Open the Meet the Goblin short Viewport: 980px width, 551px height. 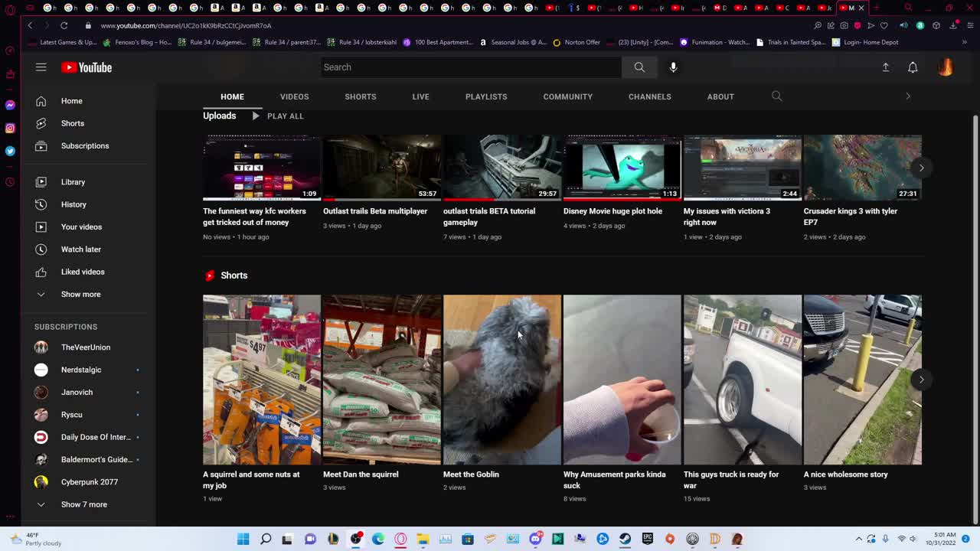click(502, 380)
